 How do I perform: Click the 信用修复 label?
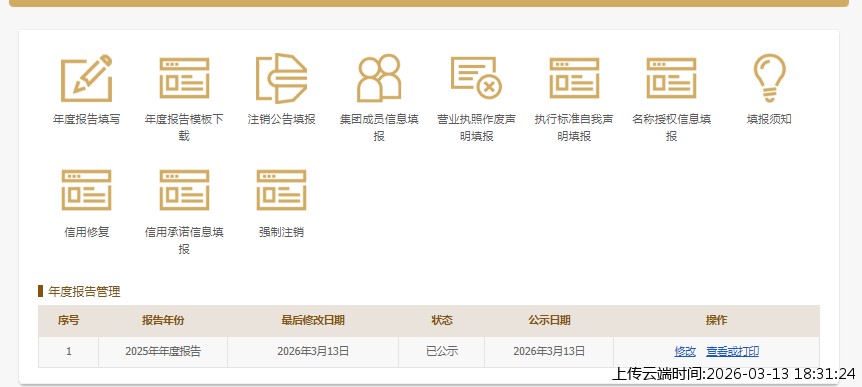[x=86, y=232]
